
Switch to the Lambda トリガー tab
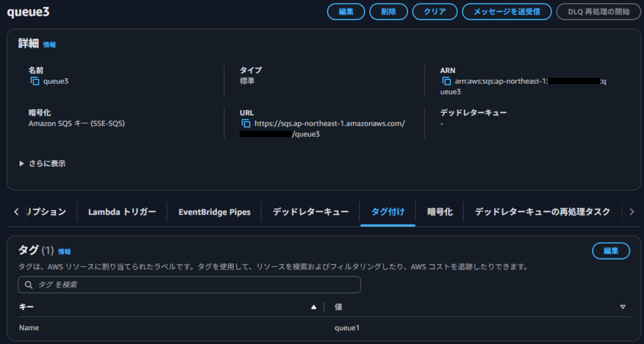(122, 212)
